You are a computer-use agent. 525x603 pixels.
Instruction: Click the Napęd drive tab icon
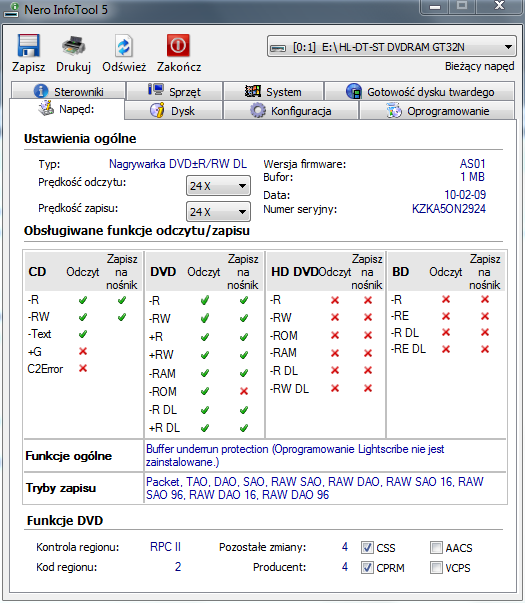pos(46,108)
